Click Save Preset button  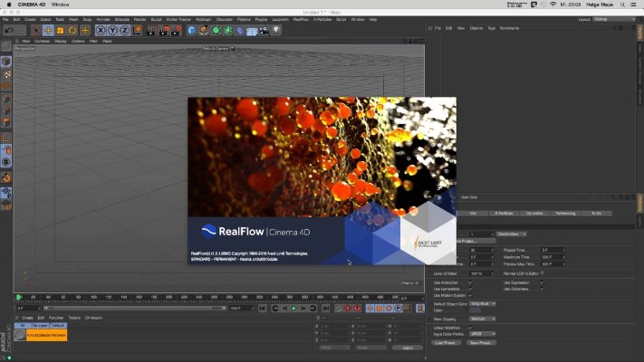point(481,343)
